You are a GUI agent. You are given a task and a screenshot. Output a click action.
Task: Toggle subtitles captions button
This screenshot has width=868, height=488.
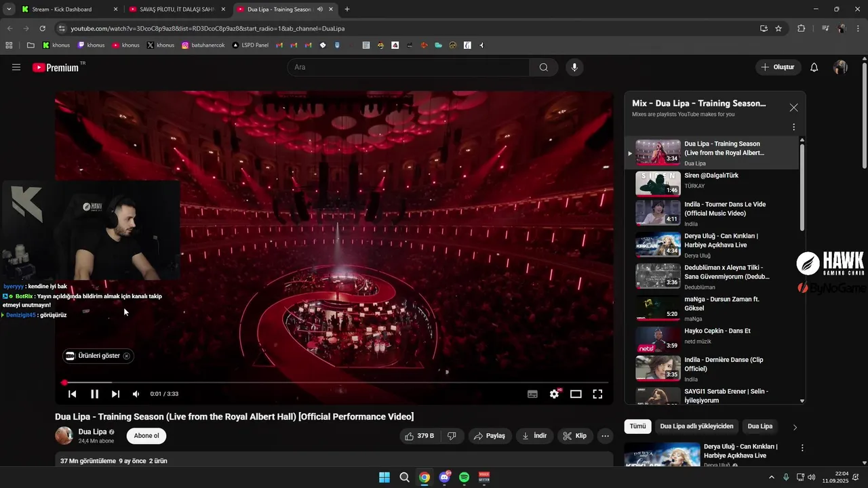(x=532, y=394)
